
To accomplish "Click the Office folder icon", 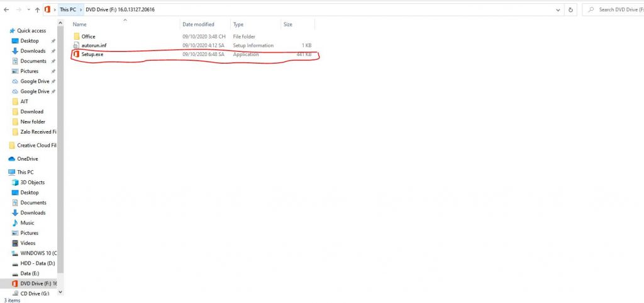I will coord(76,37).
